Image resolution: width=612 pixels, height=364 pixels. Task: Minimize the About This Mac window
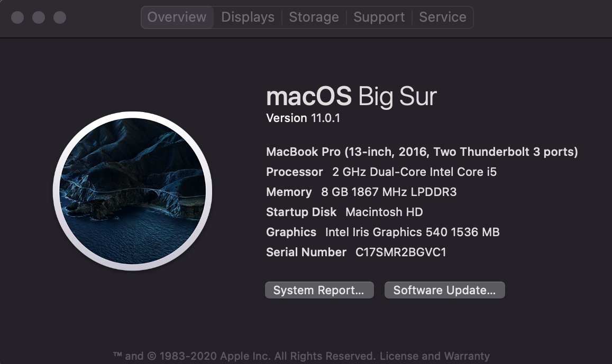39,17
